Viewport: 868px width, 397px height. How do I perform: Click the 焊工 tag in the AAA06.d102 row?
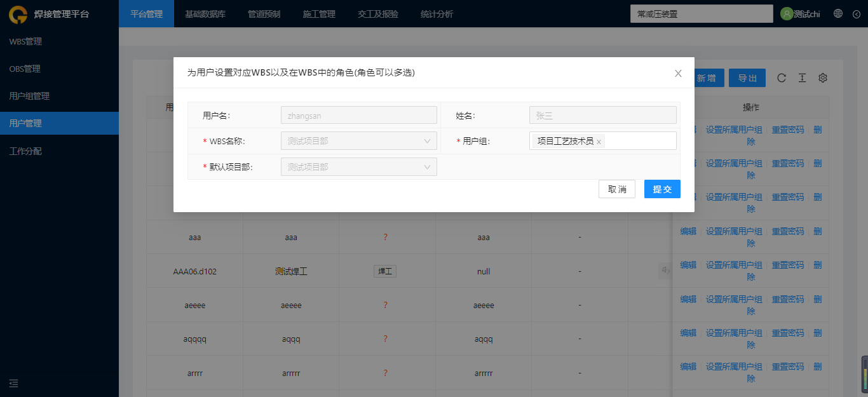point(385,271)
